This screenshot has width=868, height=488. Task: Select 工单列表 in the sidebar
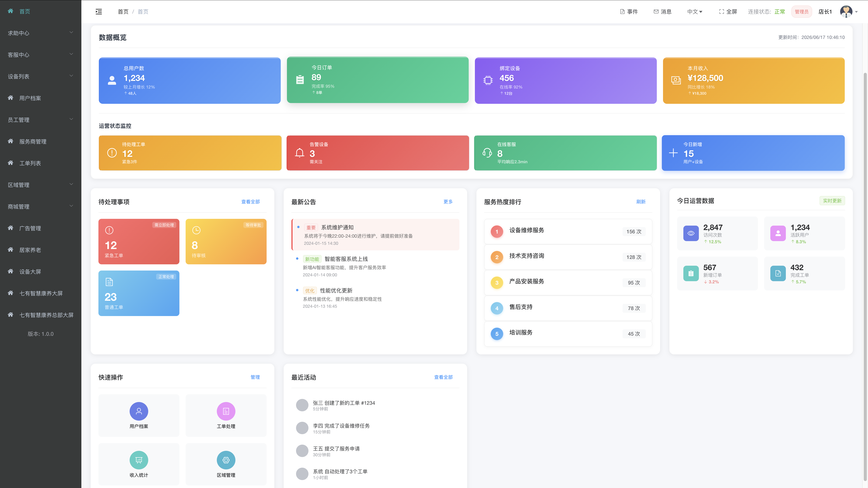point(40,163)
